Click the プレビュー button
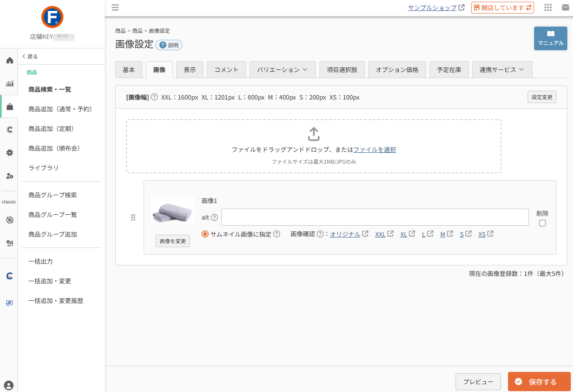This screenshot has width=573, height=392. 478,382
